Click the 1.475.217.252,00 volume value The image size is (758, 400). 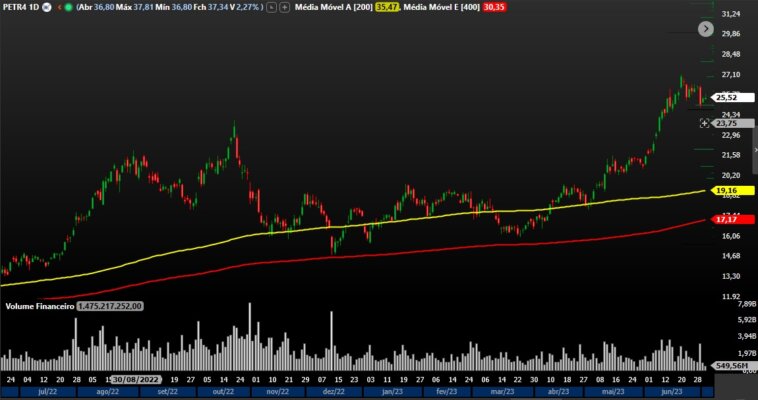(x=110, y=306)
